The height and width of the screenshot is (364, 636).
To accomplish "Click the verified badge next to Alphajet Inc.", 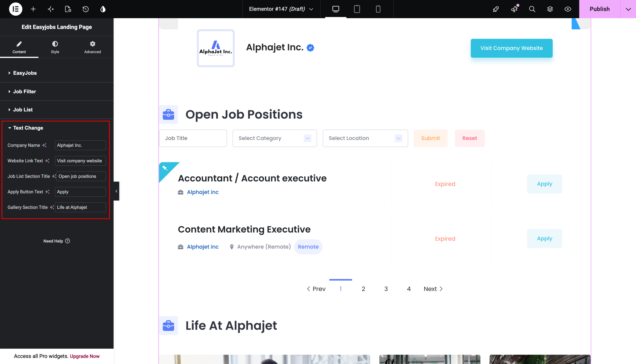I will [x=310, y=47].
